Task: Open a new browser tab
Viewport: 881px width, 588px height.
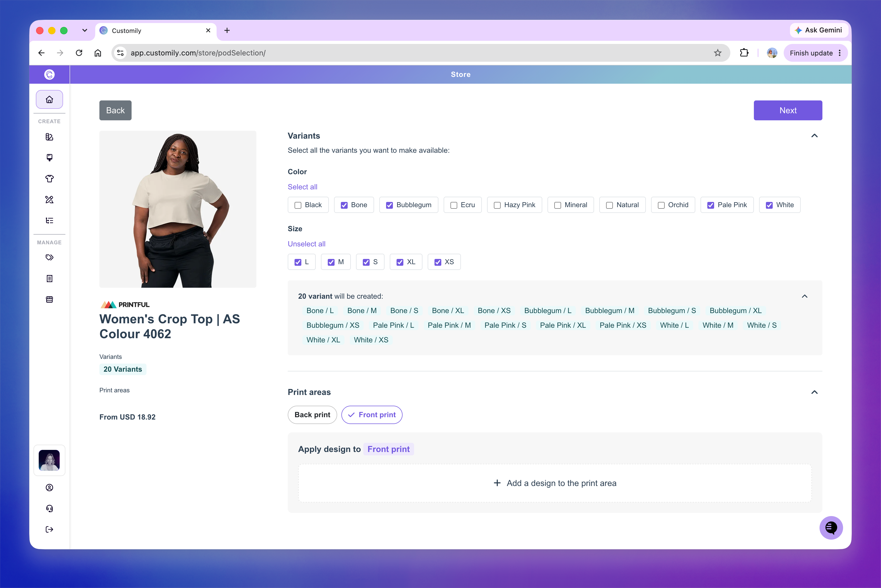Action: [x=227, y=30]
